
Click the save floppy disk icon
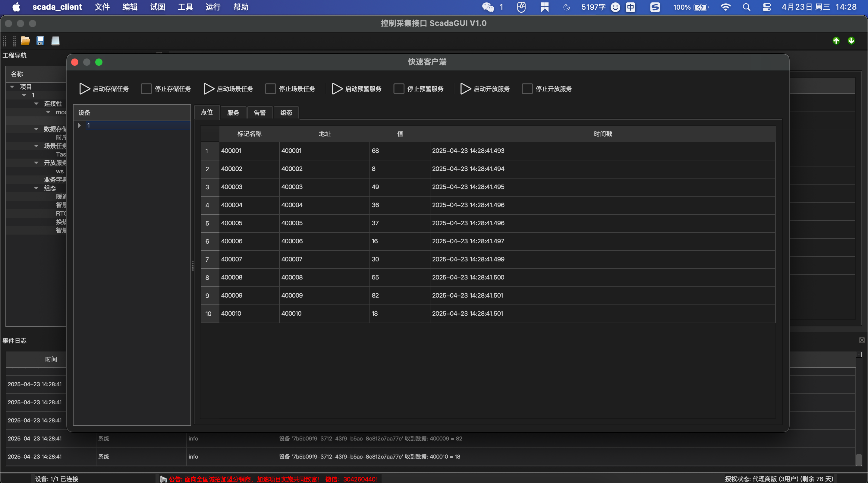(40, 41)
